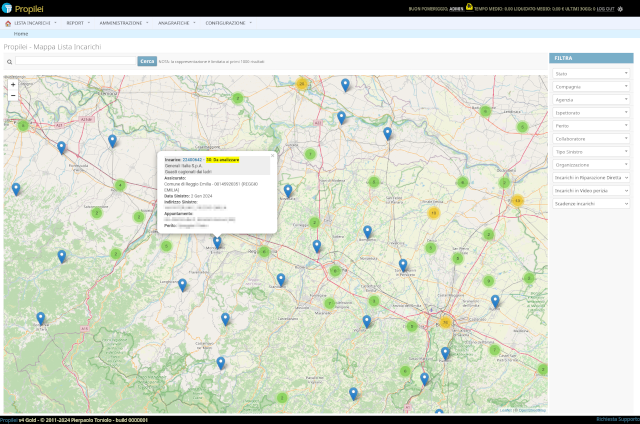Screen dimensions: 640x424
Task: Open the Stato filter dropdown
Action: click(591, 74)
